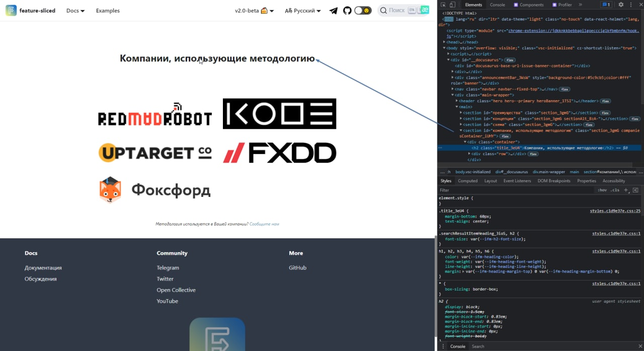Open the styles.c1d9e37e.css:25 source link
This screenshot has height=351, width=644.
[615, 211]
